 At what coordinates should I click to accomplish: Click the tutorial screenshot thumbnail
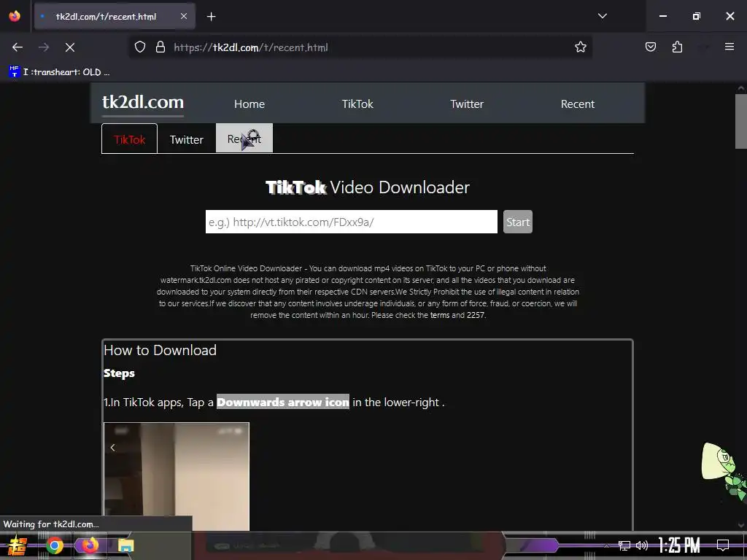click(x=177, y=476)
